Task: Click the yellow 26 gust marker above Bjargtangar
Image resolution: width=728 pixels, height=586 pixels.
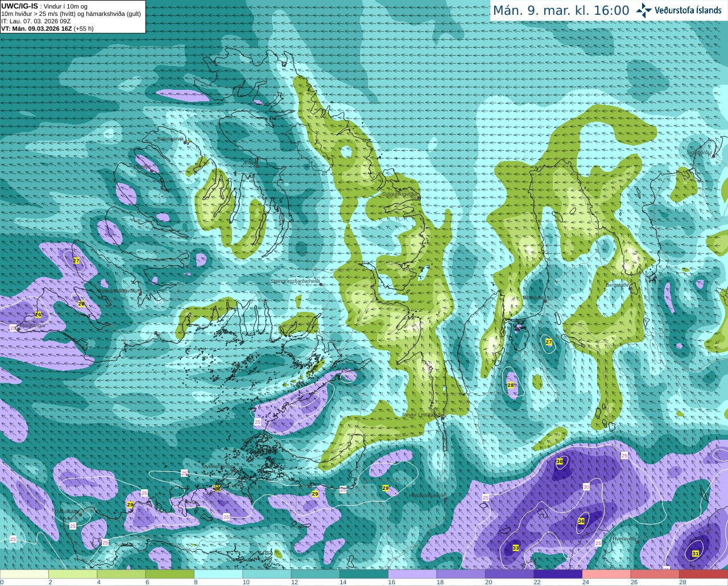Action: pos(38,315)
